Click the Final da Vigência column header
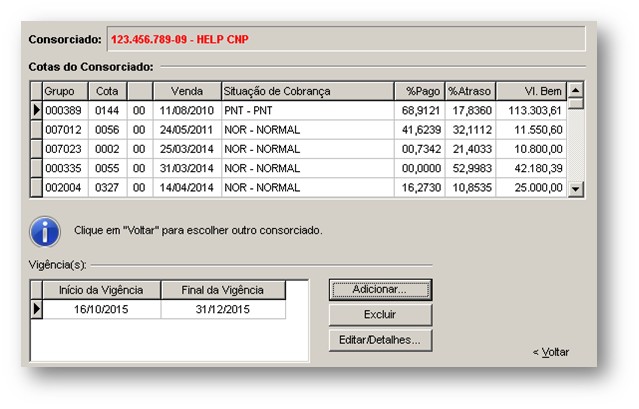 [223, 290]
